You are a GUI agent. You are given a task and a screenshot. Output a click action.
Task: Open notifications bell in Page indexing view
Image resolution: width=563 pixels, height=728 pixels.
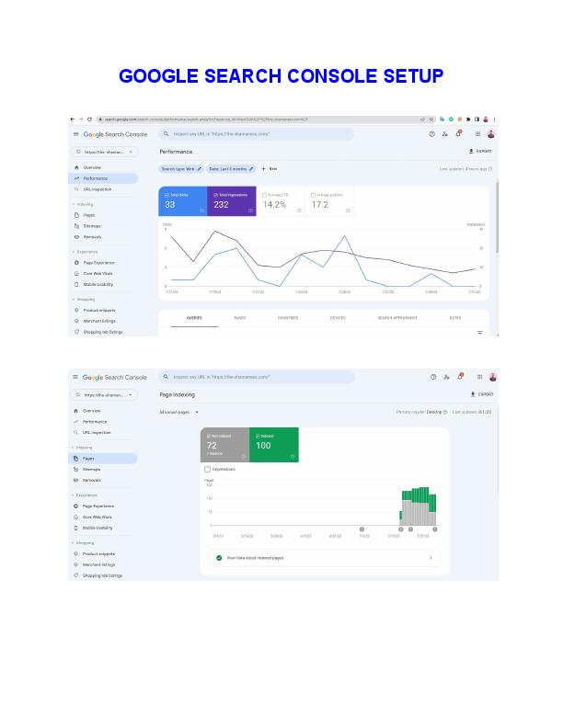(x=460, y=377)
